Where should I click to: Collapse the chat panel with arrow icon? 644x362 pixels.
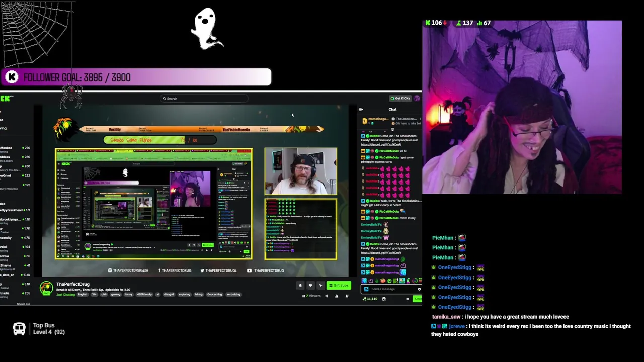(x=361, y=109)
